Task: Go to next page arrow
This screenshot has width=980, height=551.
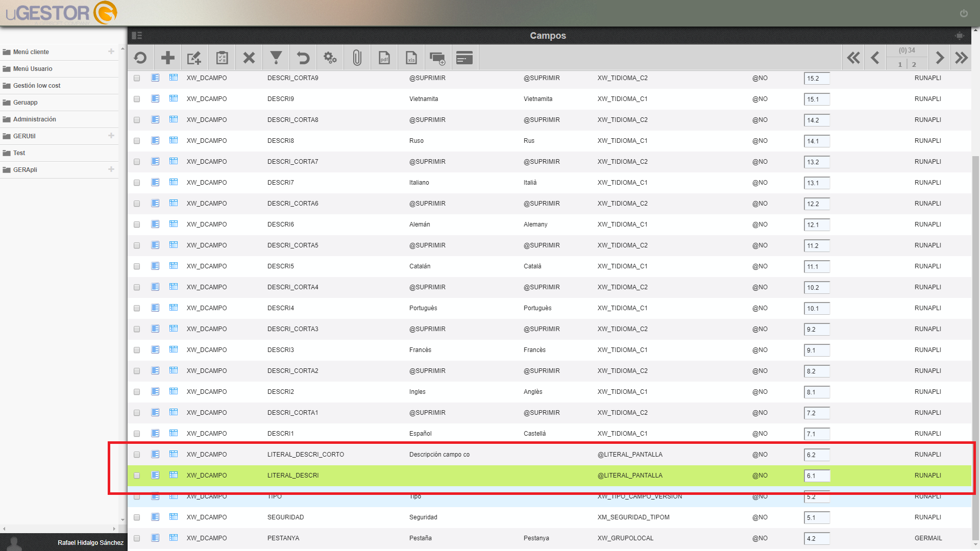Action: pyautogui.click(x=940, y=58)
